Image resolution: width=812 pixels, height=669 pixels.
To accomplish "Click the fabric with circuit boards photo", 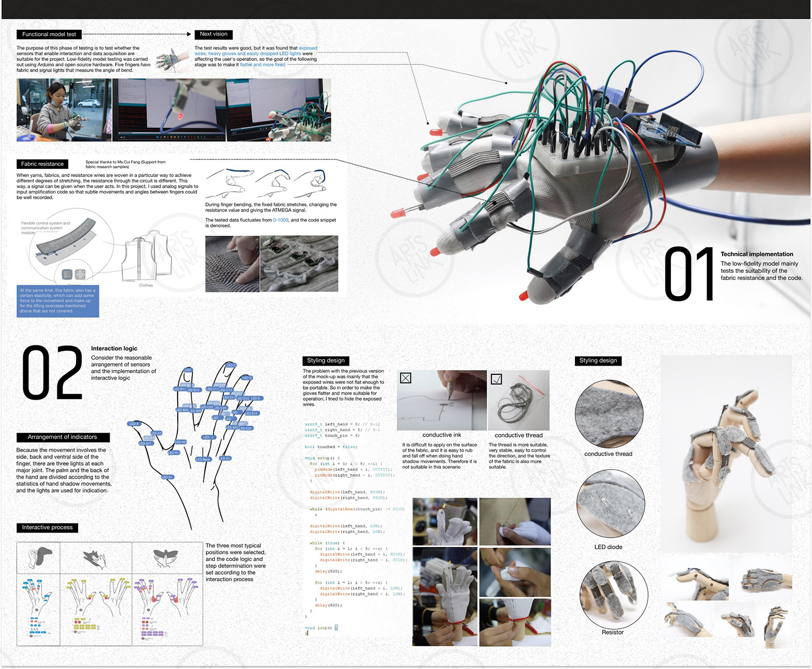I will pos(299,264).
